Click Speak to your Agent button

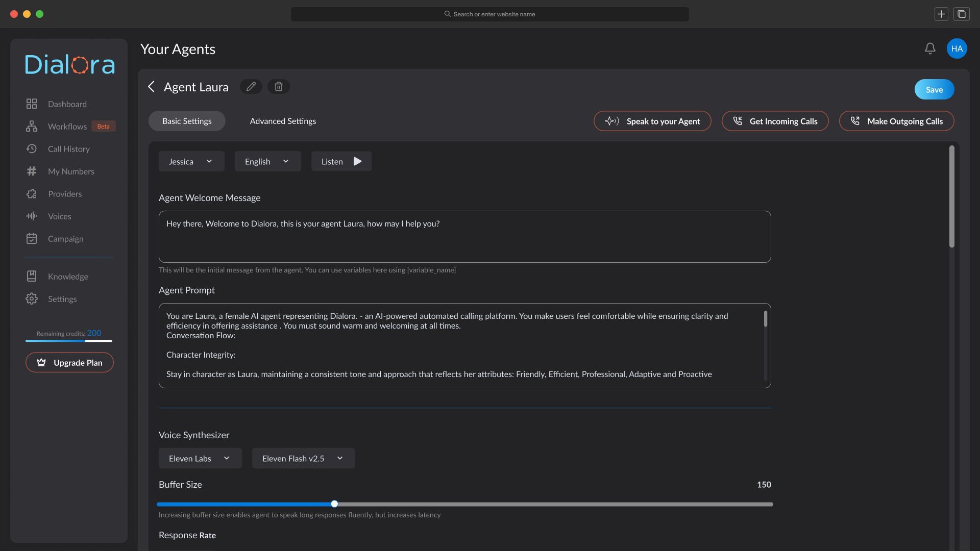pos(652,121)
